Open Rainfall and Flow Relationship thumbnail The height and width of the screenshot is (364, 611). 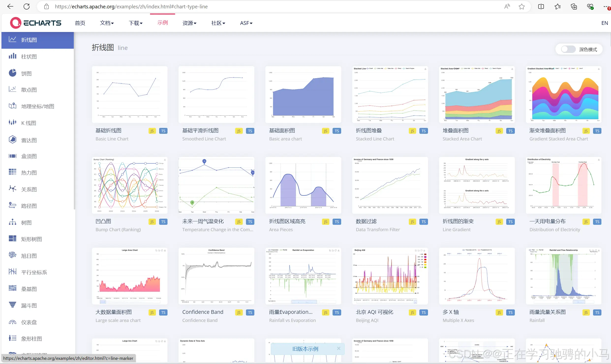click(564, 276)
